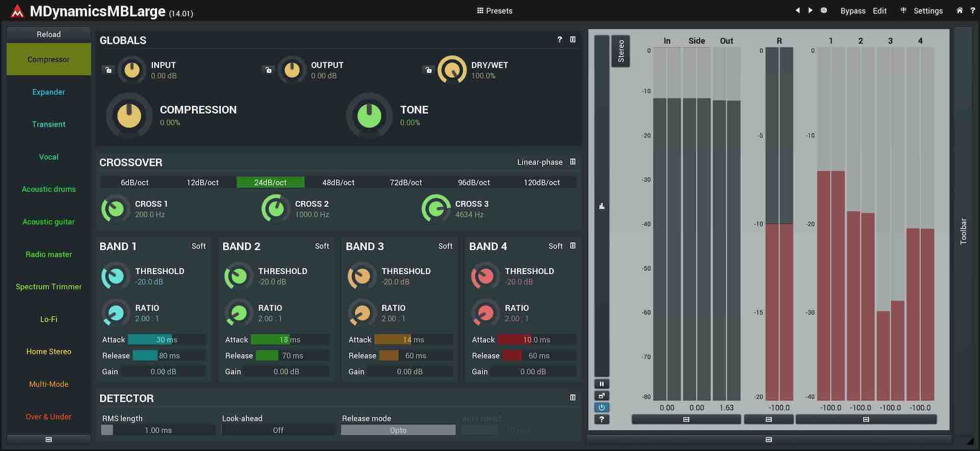Toggle Linear-phase crossover mode

pos(540,162)
